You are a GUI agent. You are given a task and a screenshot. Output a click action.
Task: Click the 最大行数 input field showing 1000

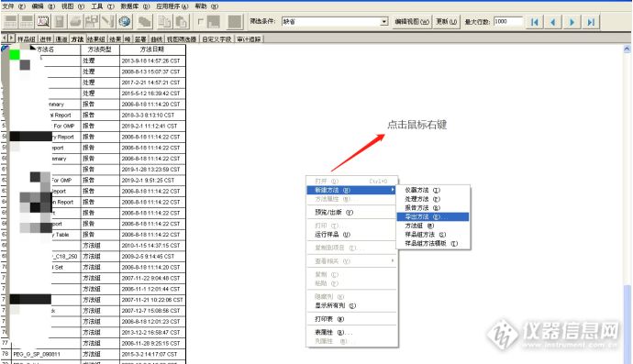click(x=508, y=21)
